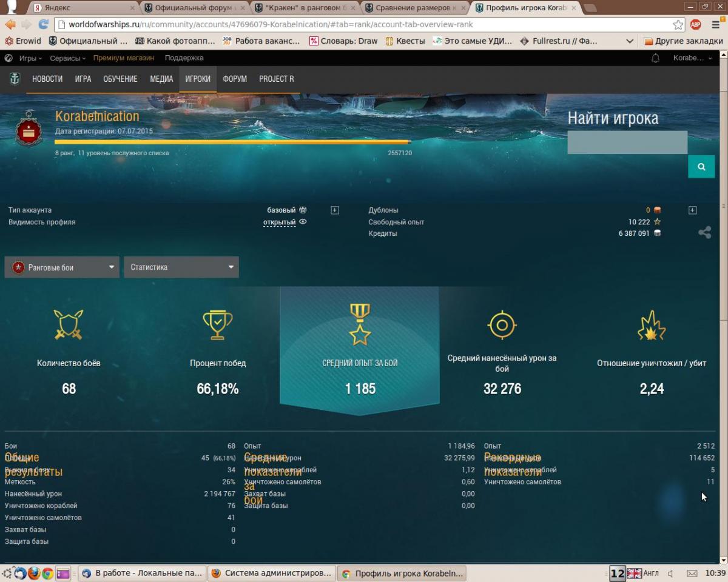Screen dimensions: 728x582
Task: Expand the account type plus button
Action: tap(335, 210)
